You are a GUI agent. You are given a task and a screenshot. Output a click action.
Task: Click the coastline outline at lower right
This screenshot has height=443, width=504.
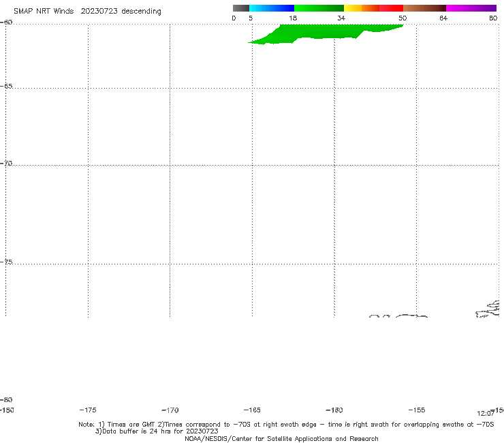tap(487, 309)
